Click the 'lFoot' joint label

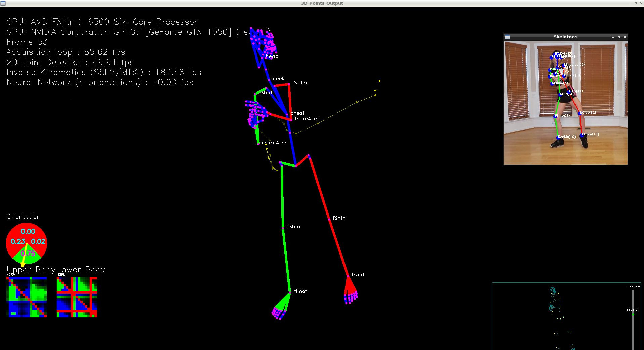coord(358,275)
